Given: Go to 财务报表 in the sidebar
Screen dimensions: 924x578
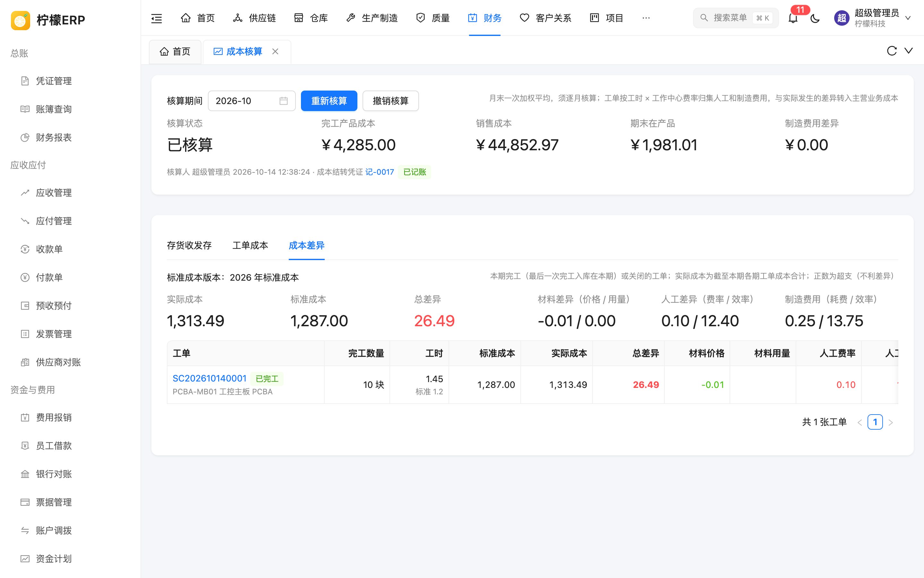Looking at the screenshot, I should coord(54,138).
